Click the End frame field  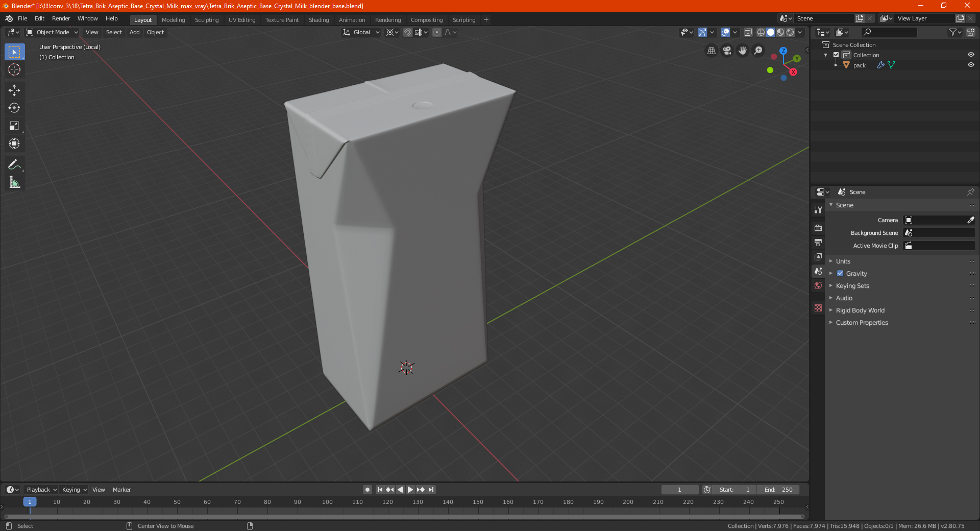pyautogui.click(x=778, y=490)
